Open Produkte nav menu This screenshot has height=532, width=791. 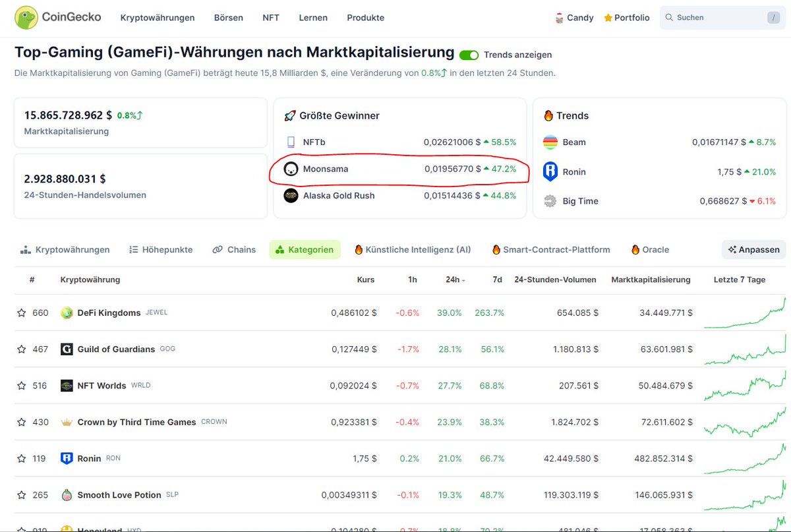tap(366, 18)
